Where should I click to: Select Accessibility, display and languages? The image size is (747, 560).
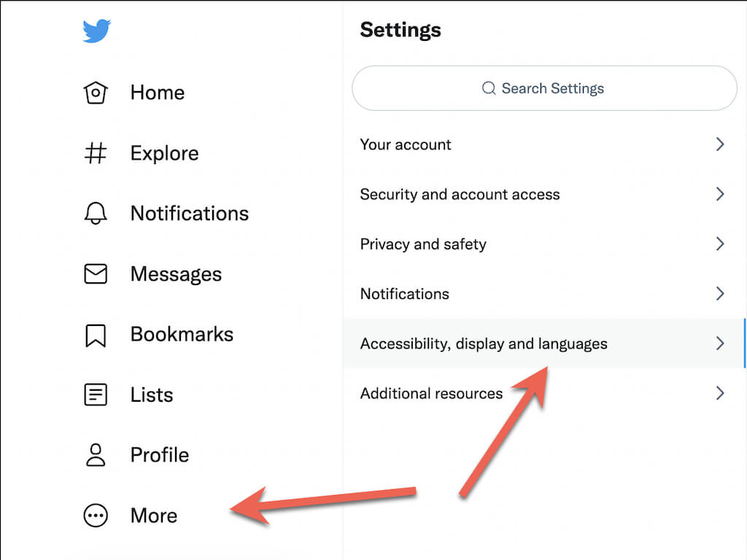coord(484,343)
